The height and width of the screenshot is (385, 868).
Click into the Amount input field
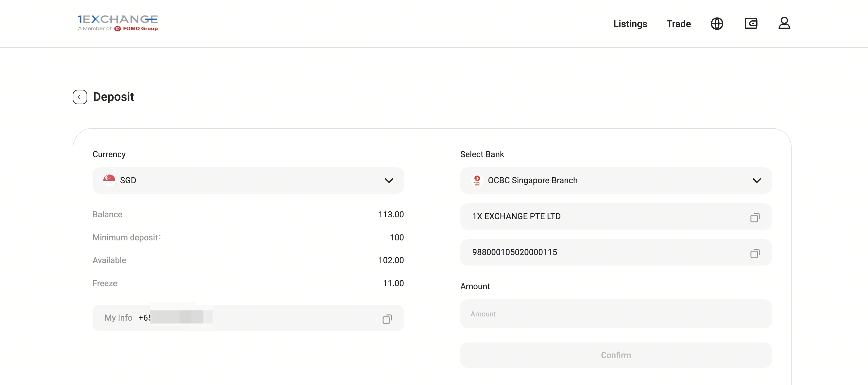615,313
